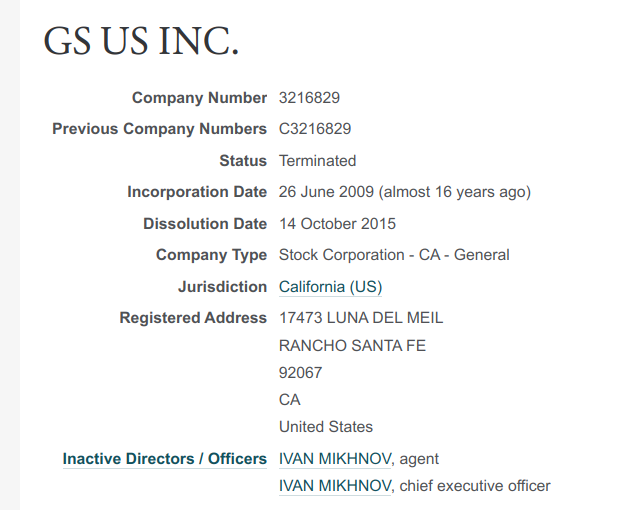Click the RANCHO SANTA FE address line

tap(352, 346)
